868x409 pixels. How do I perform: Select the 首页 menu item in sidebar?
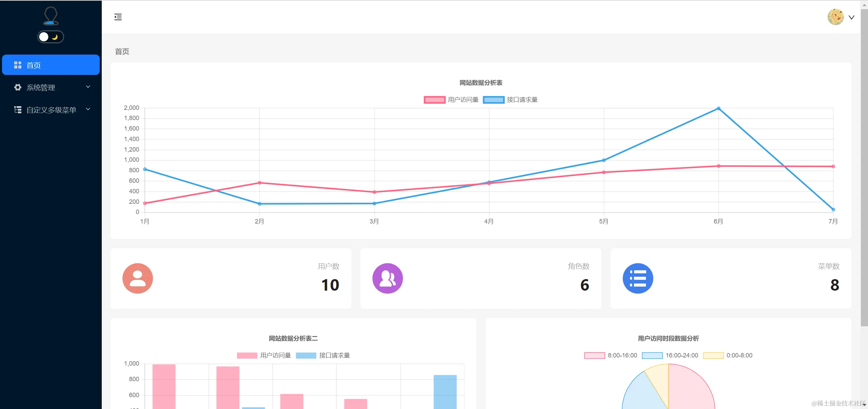[34, 65]
